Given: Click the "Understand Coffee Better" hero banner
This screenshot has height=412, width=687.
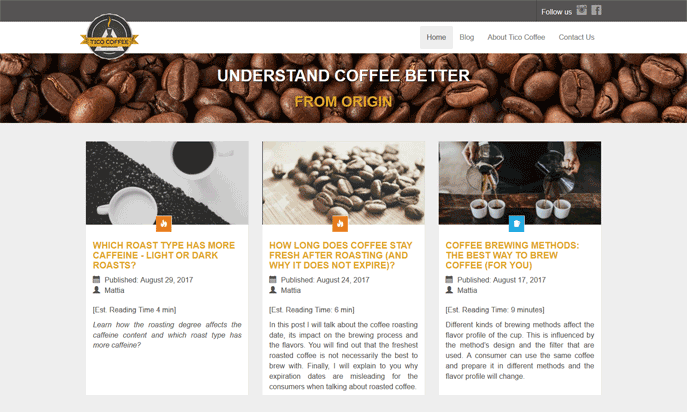Looking at the screenshot, I should point(344,88).
